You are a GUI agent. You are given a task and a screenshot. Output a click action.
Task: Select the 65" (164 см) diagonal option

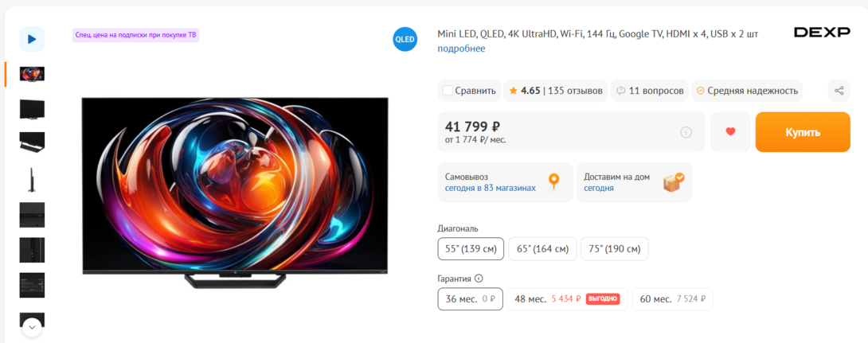click(x=542, y=249)
